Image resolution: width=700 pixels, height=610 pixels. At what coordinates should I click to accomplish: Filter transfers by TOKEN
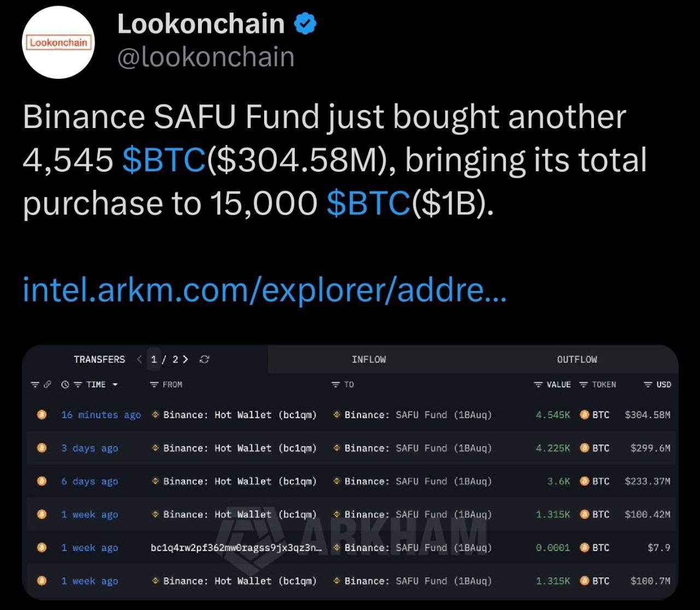pos(584,385)
